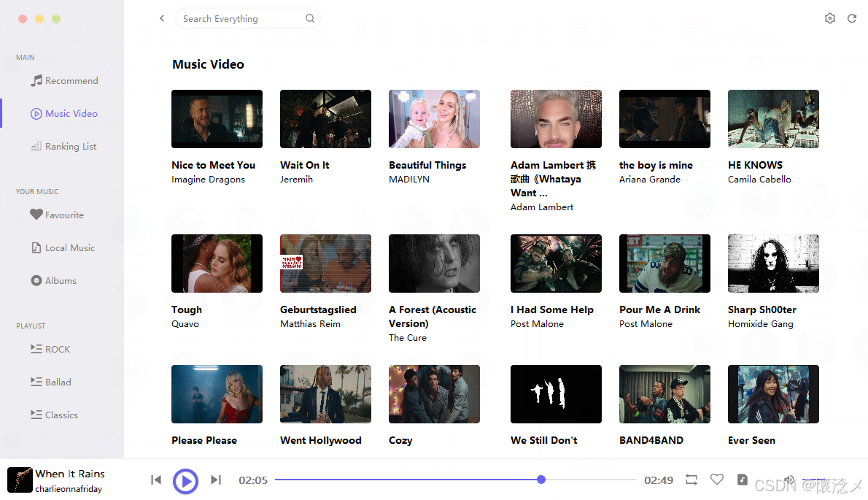The image size is (868, 500).
Task: Click the now-playing album cover
Action: 20,480
